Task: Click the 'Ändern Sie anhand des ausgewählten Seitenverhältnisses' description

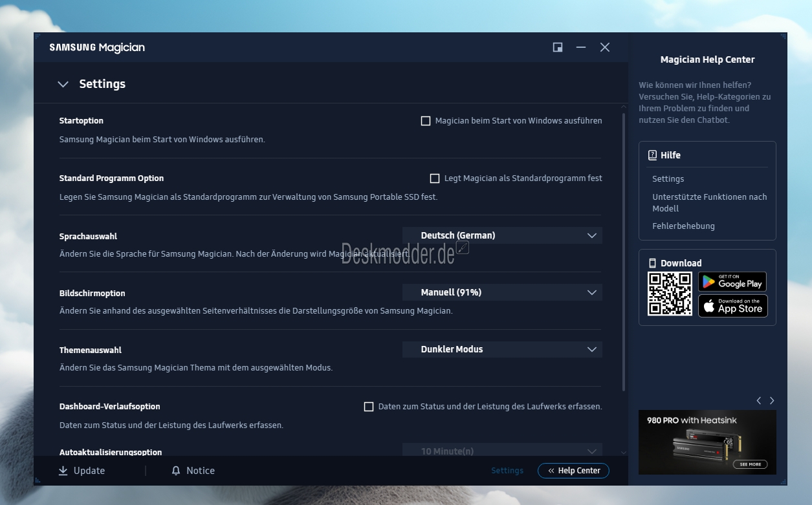Action: coord(256,311)
